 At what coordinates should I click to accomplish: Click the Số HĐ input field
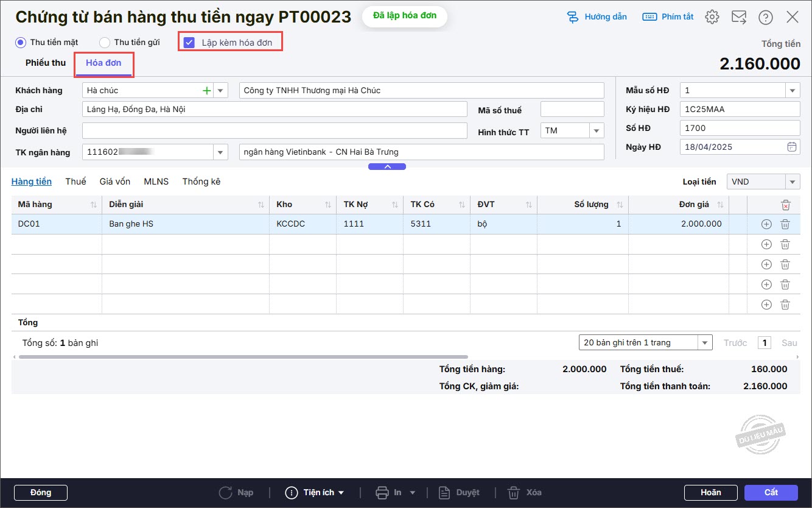pyautogui.click(x=739, y=128)
